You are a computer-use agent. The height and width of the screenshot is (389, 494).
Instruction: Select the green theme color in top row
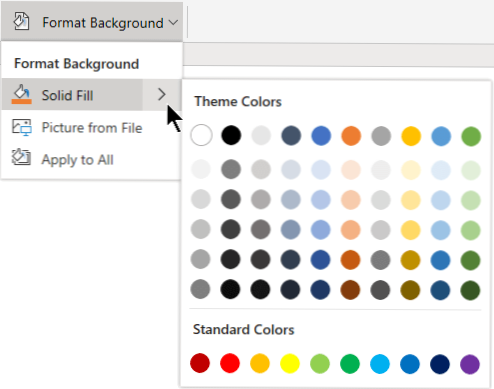coord(471,136)
